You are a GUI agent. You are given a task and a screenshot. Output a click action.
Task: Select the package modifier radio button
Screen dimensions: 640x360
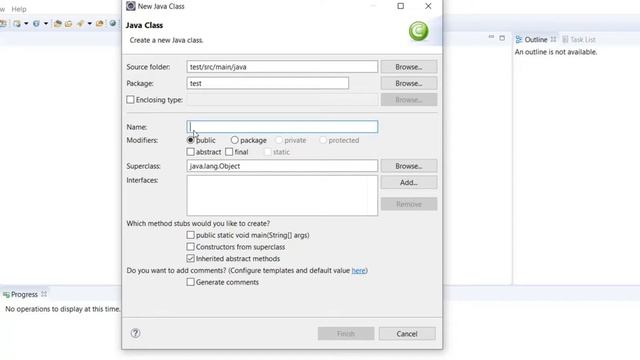[x=234, y=140]
